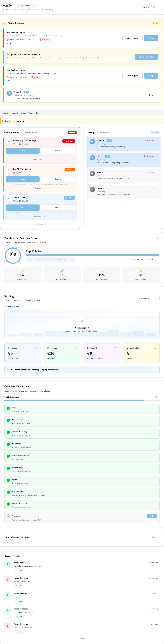Click the 100 score circle gauge
Image resolution: width=164 pixels, height=644 pixels.
pyautogui.click(x=13, y=255)
